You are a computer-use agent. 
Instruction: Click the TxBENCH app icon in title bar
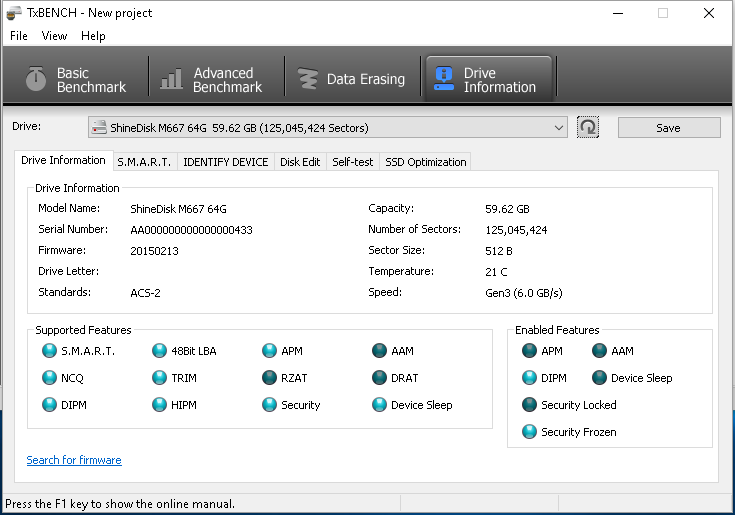[x=12, y=13]
